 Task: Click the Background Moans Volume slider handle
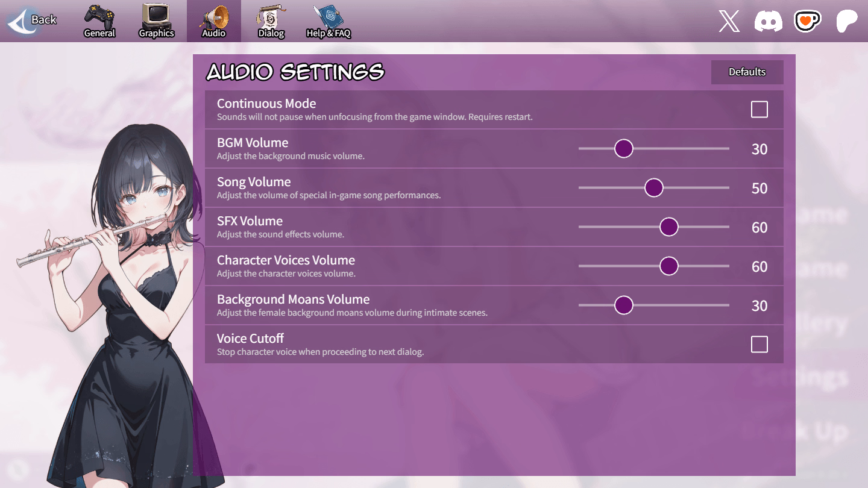click(624, 305)
